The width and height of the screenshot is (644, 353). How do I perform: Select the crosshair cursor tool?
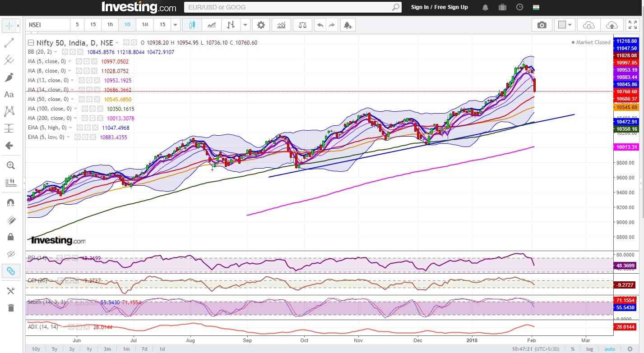(9, 26)
